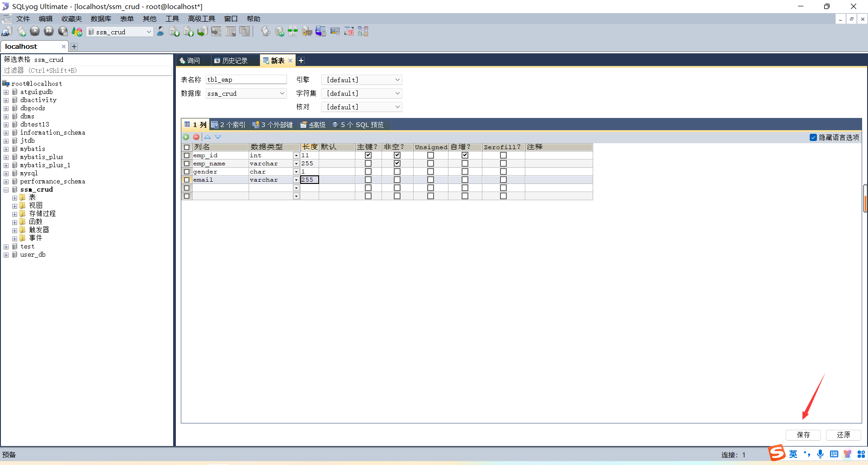Open the schema designer icon
868x465 pixels.
(363, 31)
